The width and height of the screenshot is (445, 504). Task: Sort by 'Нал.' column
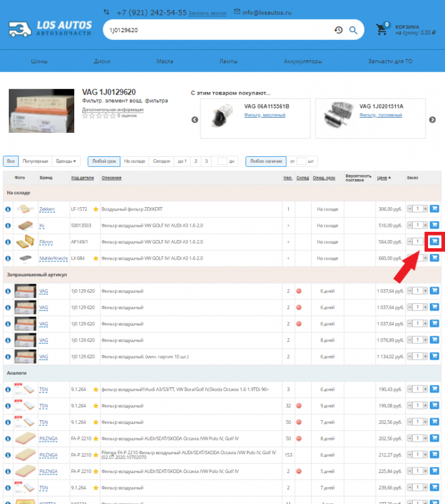pyautogui.click(x=288, y=178)
